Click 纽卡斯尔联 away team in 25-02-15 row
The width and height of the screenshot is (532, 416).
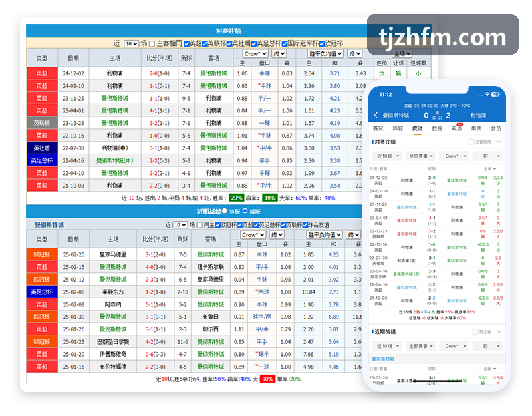[x=211, y=267]
